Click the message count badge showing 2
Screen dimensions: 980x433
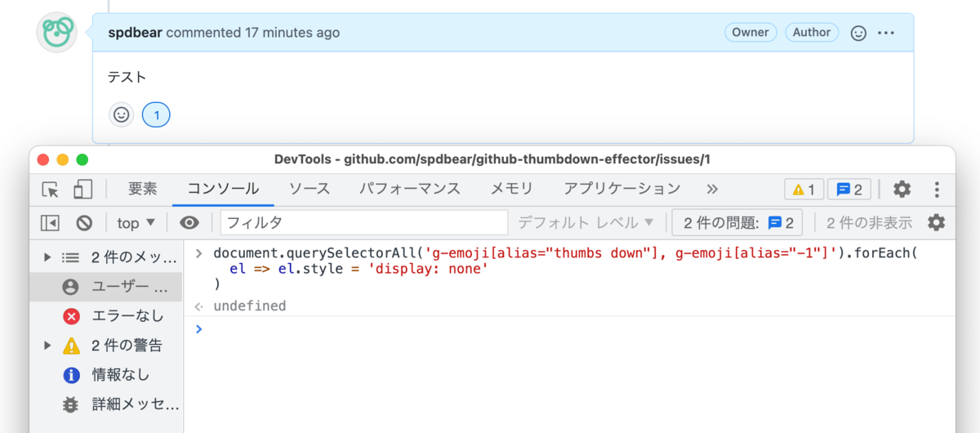click(x=849, y=190)
